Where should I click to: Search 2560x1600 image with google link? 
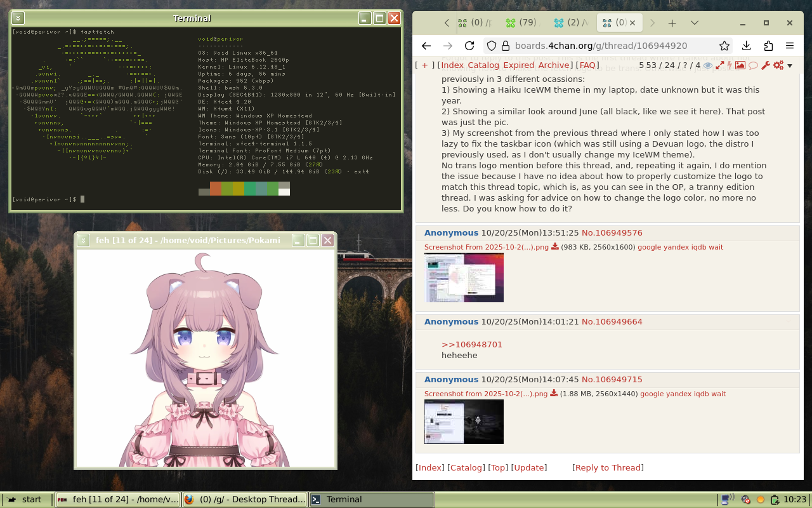point(649,247)
